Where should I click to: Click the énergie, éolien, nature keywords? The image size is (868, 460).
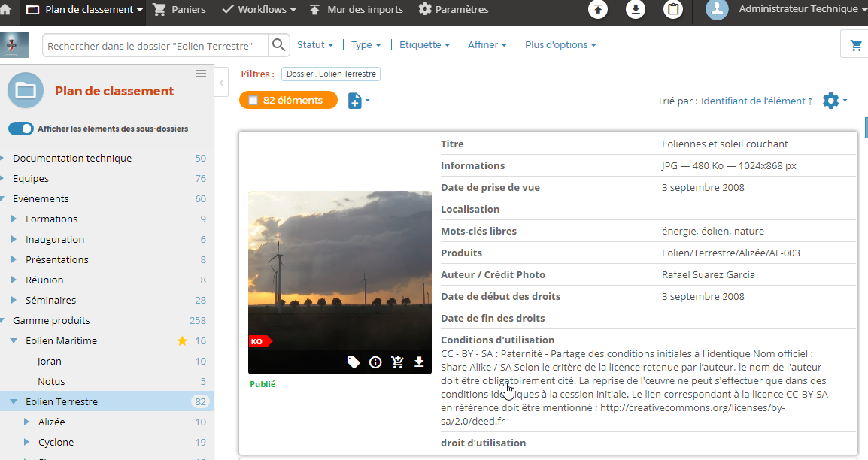tap(712, 231)
